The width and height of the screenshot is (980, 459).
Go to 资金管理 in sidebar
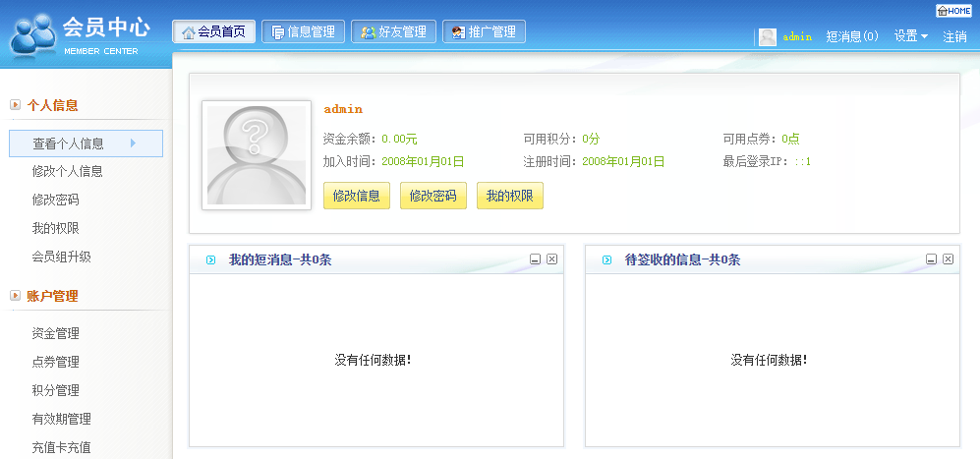pos(56,333)
